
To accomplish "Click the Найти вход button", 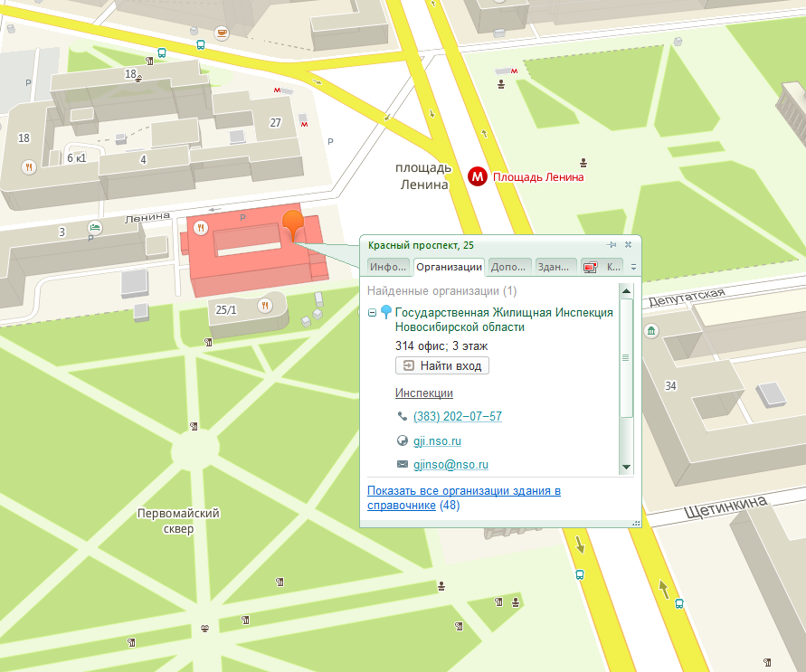I will point(442,365).
